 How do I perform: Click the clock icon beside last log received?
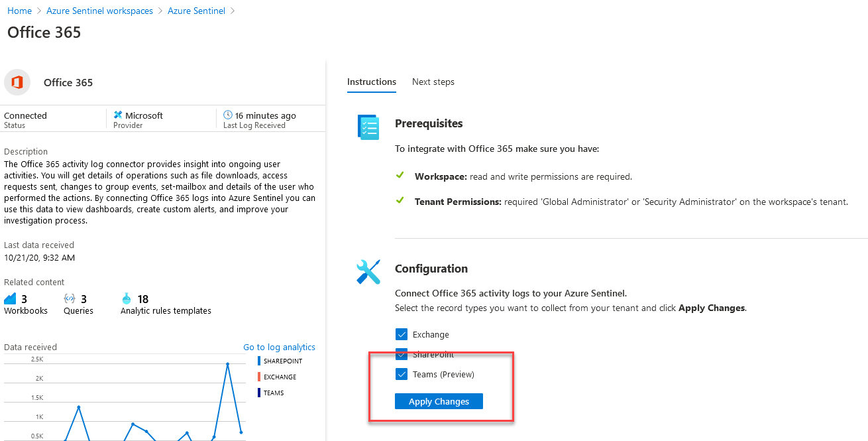click(228, 115)
